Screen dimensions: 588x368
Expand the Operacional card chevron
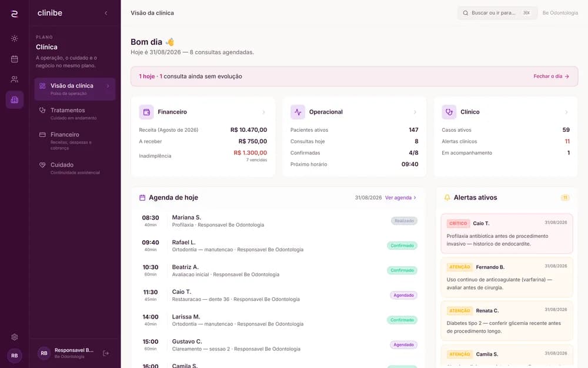[415, 112]
